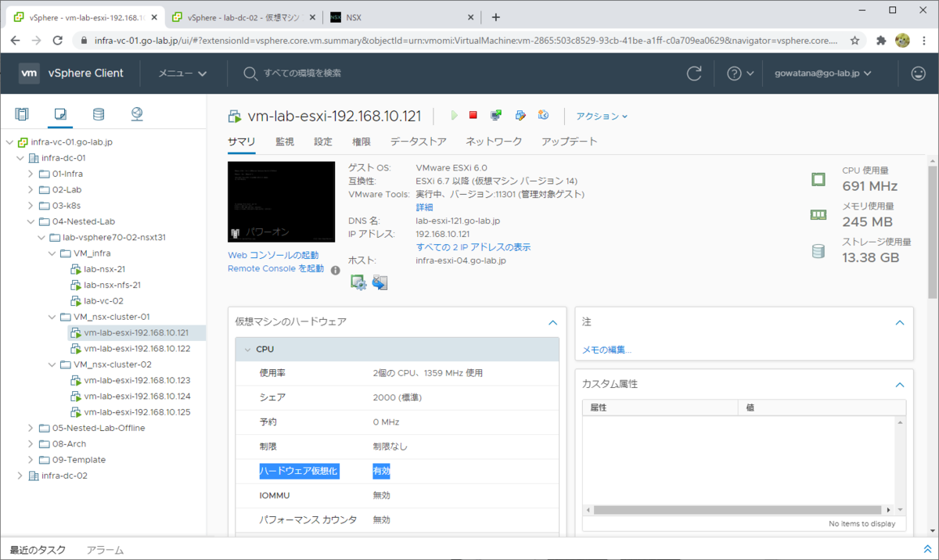Open the Storage inventory view icon
The image size is (939, 560).
[x=99, y=115]
